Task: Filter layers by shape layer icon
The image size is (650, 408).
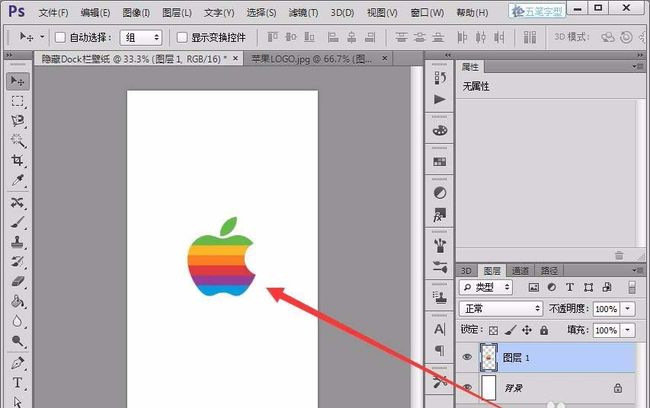Action: pos(588,287)
